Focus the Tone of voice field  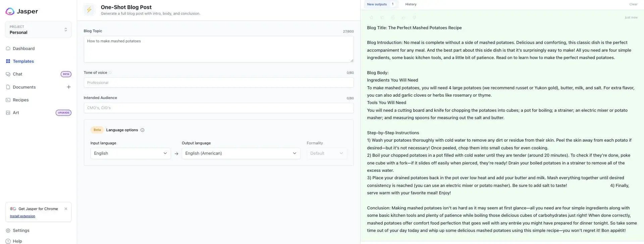[219, 83]
